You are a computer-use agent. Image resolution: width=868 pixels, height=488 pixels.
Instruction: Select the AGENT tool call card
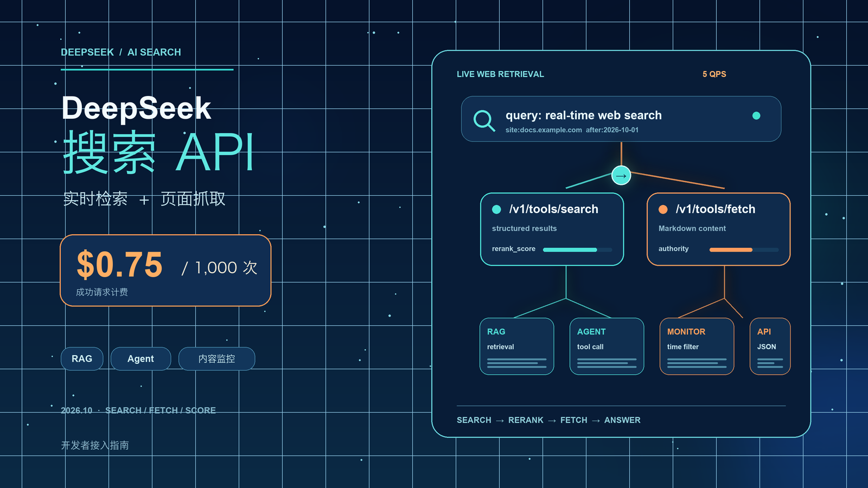click(x=607, y=346)
